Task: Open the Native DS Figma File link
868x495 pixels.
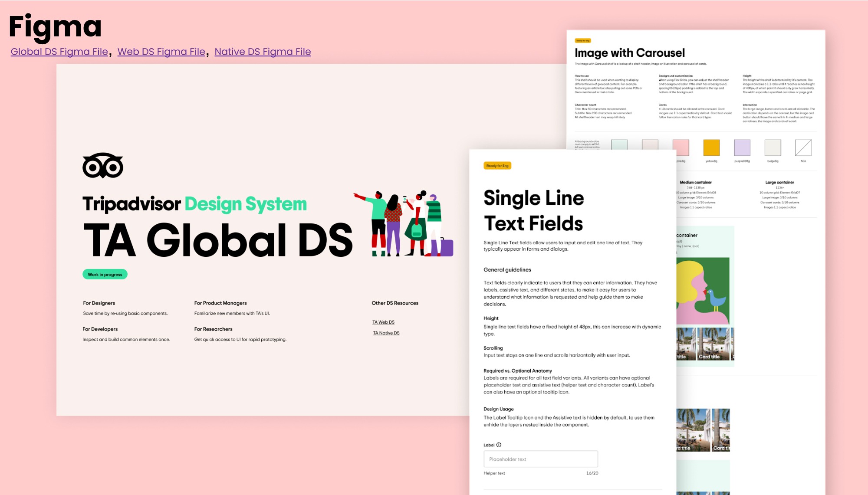Action: click(x=263, y=52)
